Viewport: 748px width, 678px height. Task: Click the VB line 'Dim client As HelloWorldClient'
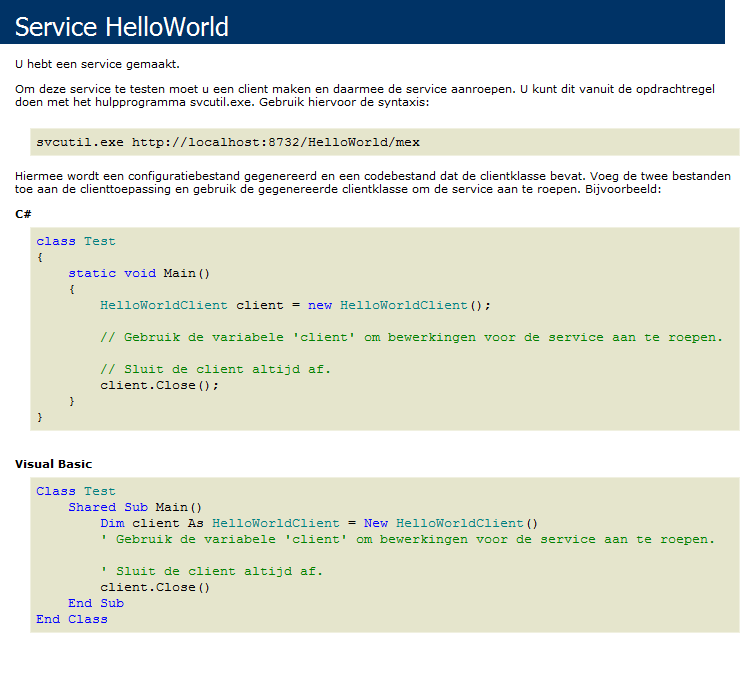point(319,523)
